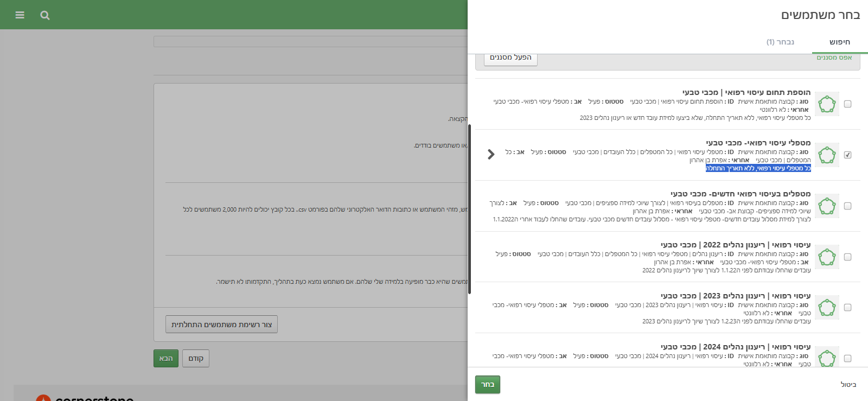Click group icon for ריענון נהלים 2023
The width and height of the screenshot is (868, 401).
click(827, 308)
